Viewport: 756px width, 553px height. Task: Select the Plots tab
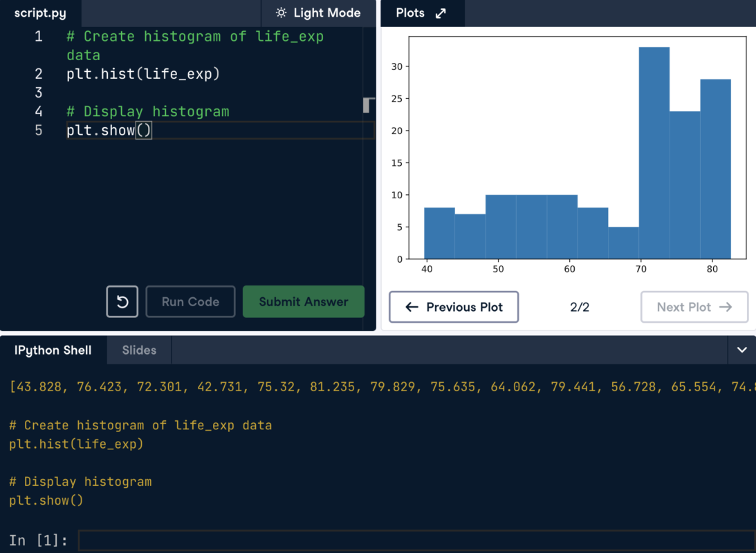[x=410, y=13]
